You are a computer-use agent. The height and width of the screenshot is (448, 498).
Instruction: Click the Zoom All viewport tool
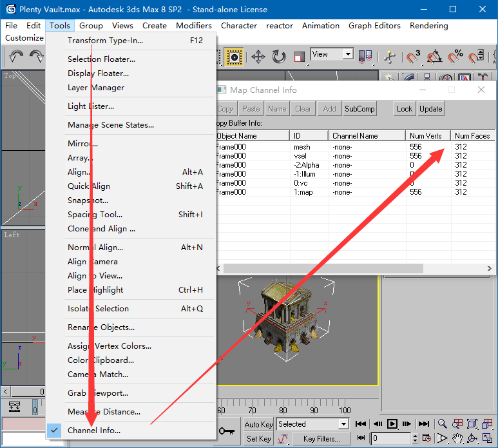pyautogui.click(x=457, y=424)
